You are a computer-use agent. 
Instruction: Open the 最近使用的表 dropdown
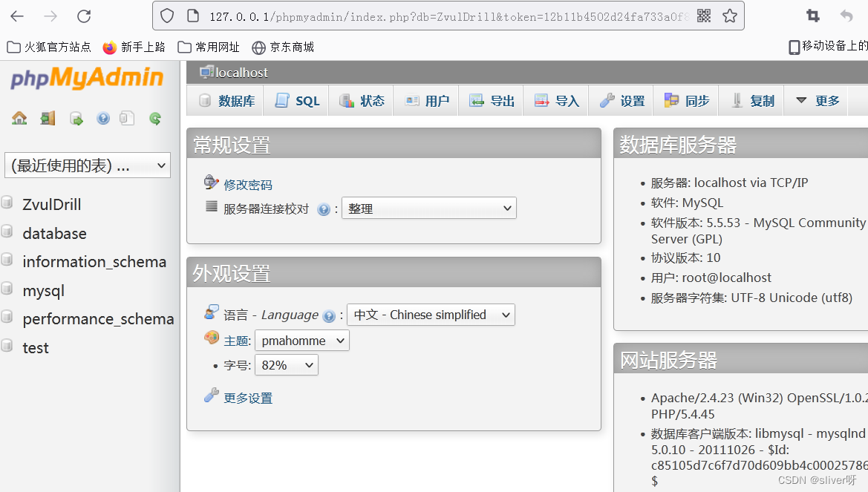tap(87, 165)
